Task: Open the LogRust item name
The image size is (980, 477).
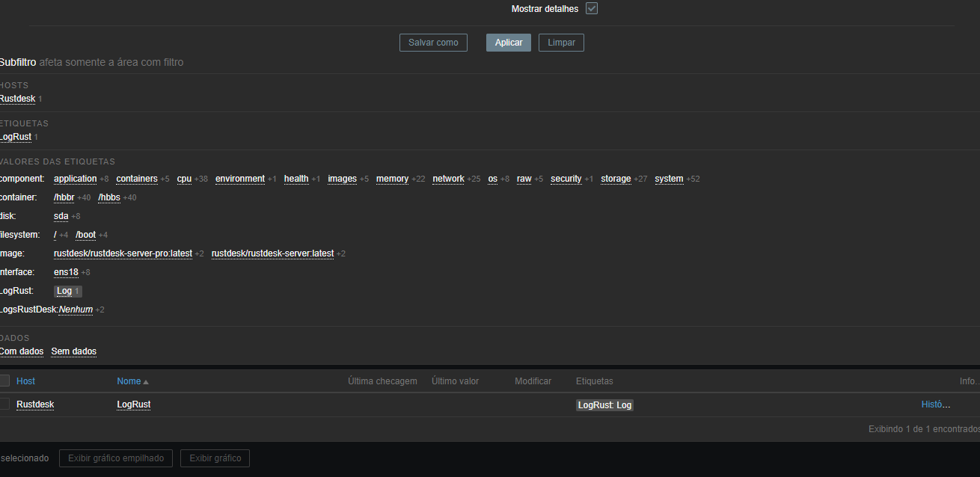Action: [x=134, y=404]
